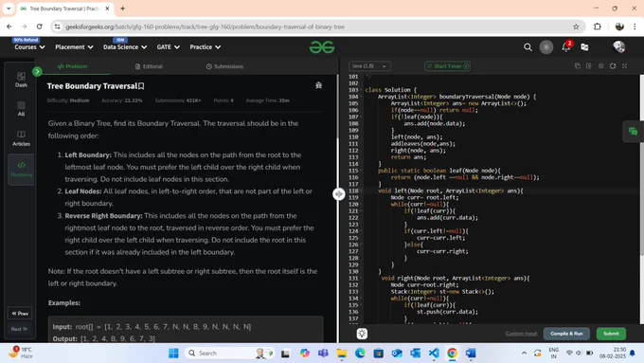The height and width of the screenshot is (363, 644).
Task: Open the Courses dropdown menu
Action: pos(29,46)
